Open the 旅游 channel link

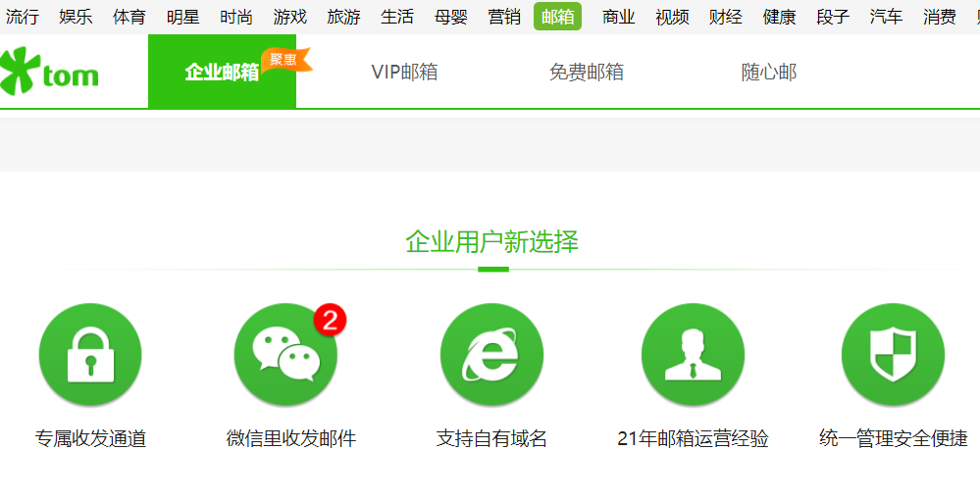[x=343, y=17]
